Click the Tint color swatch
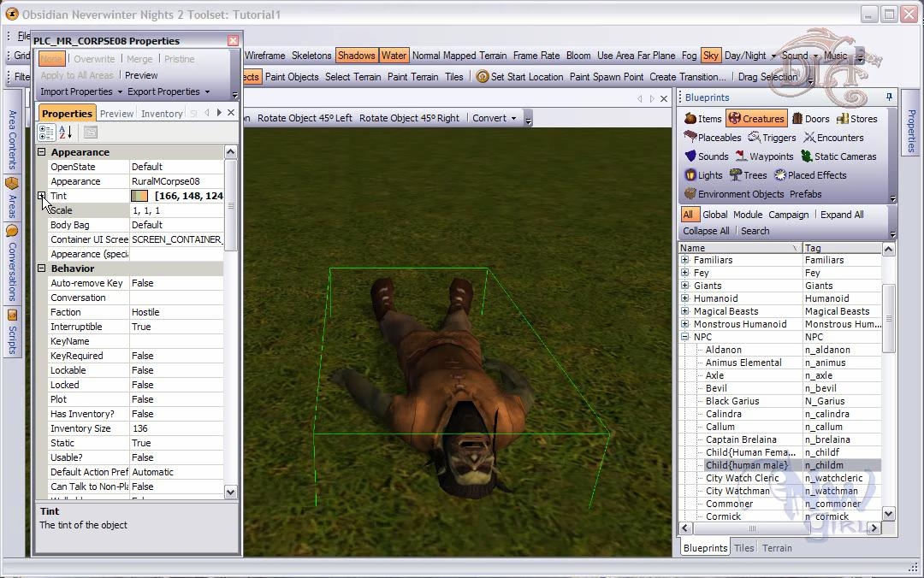 point(139,196)
